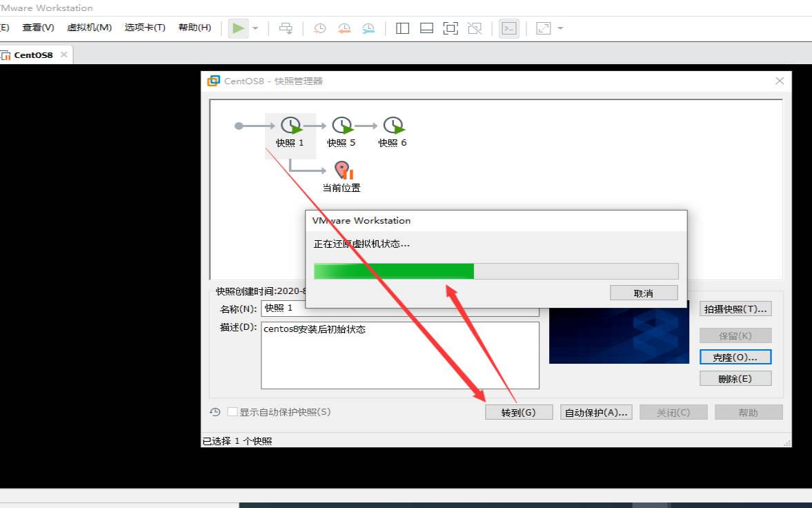Select the 当前位置 marker icon
This screenshot has width=812, height=508.
pyautogui.click(x=342, y=170)
